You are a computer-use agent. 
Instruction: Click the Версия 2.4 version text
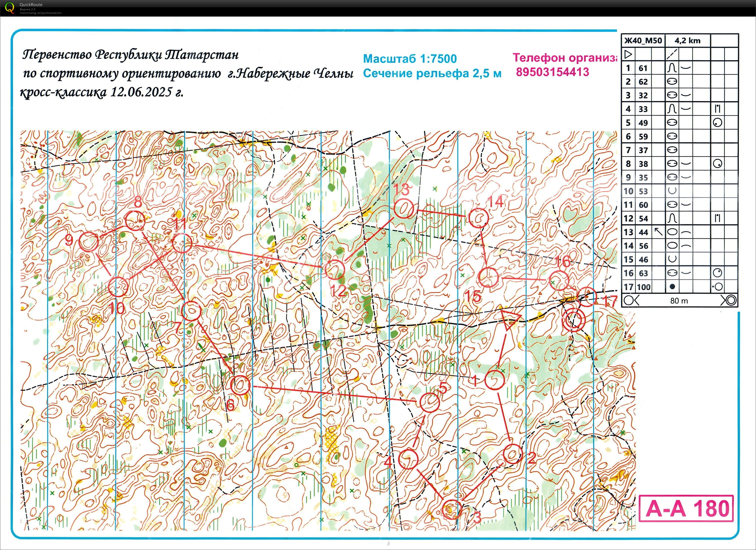27,9
